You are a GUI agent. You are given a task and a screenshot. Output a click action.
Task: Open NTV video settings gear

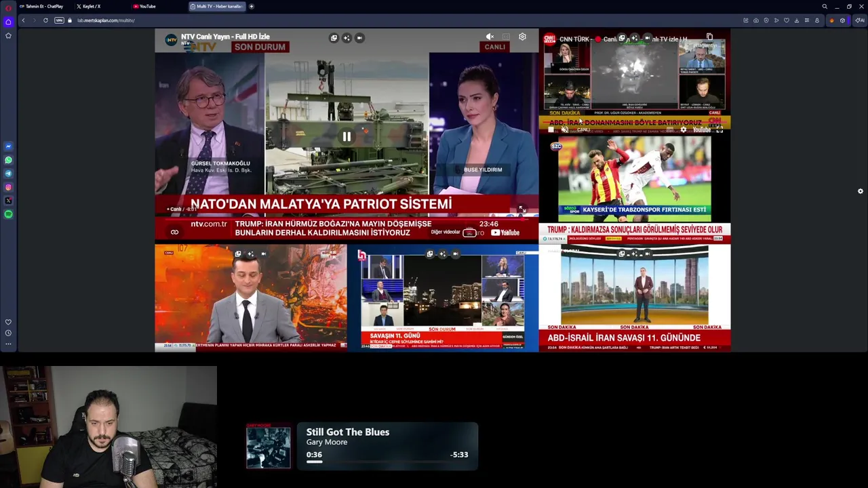pyautogui.click(x=522, y=37)
